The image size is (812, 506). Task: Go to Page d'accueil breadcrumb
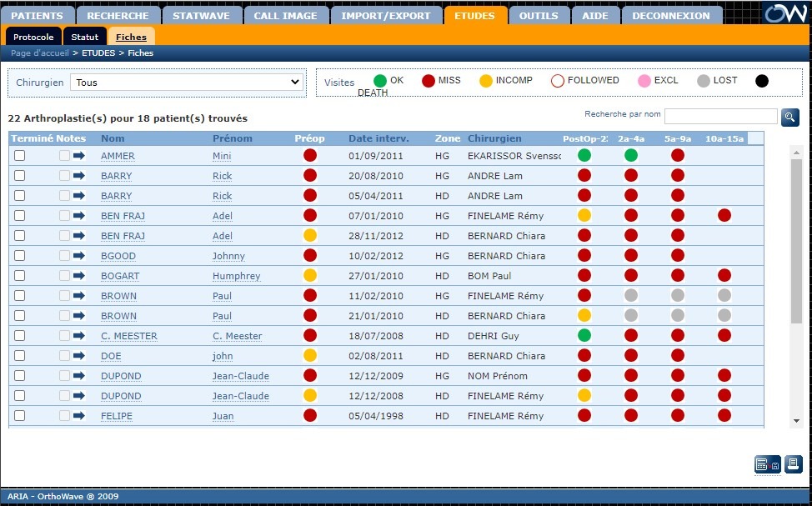(40, 53)
